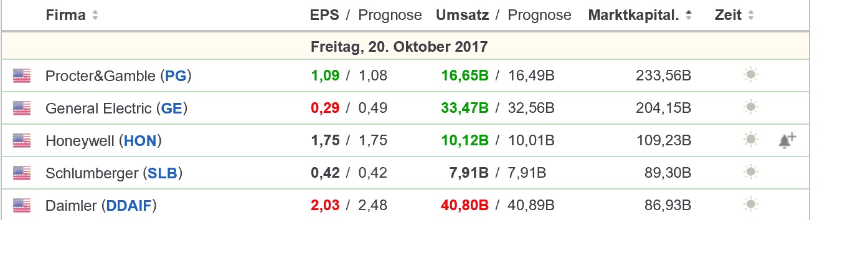Click the sun time icon for General Electric
The width and height of the screenshot is (868, 270).
(x=751, y=108)
